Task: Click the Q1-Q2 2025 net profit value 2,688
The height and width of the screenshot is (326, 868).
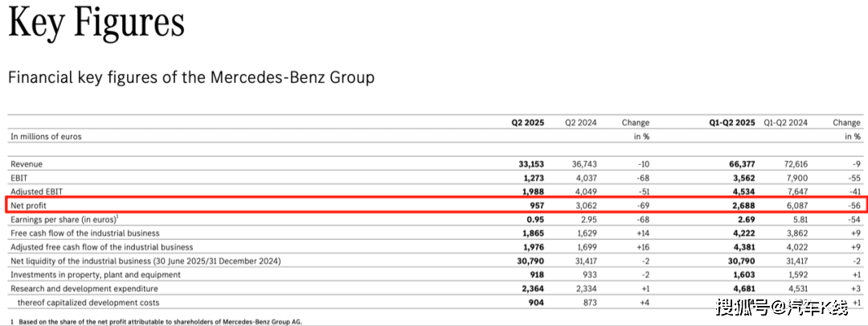Action: pyautogui.click(x=740, y=206)
